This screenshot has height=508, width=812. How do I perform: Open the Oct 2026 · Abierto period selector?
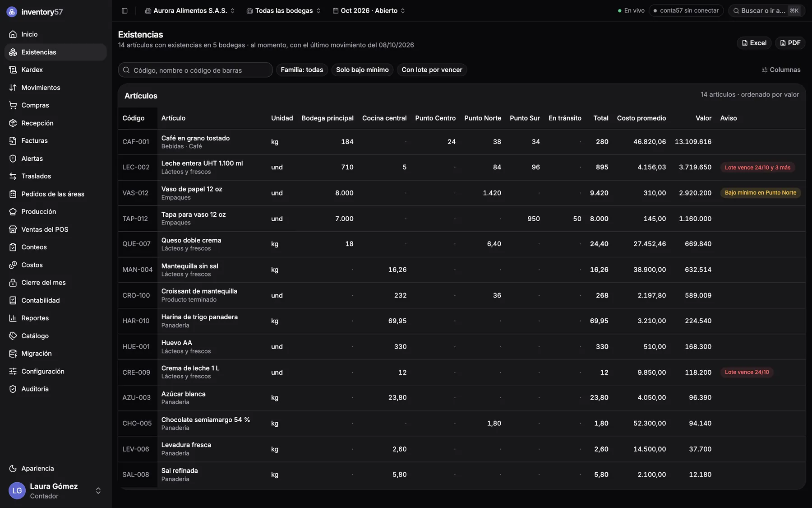(369, 10)
